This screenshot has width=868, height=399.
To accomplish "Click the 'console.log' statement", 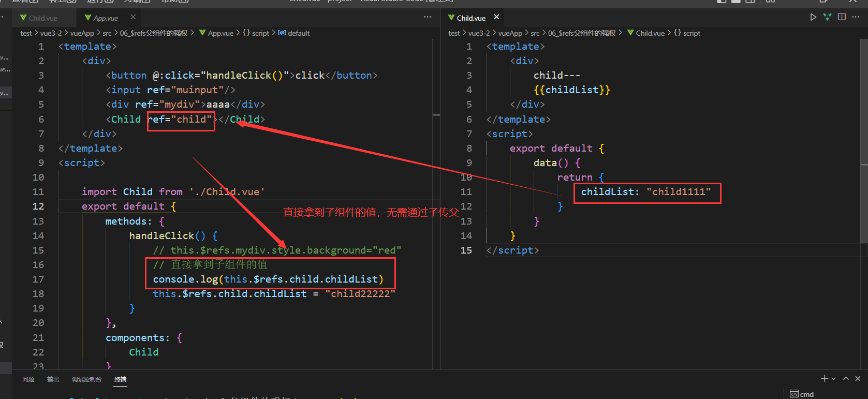I will coord(268,279).
